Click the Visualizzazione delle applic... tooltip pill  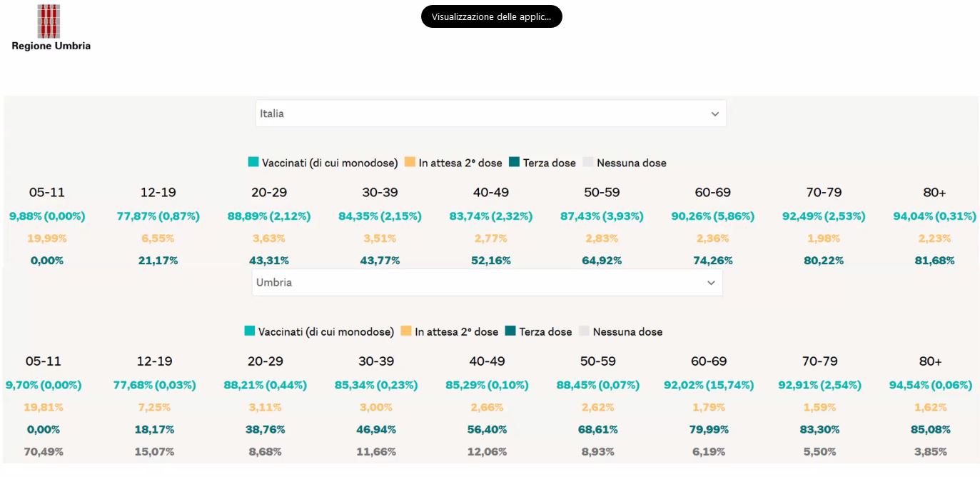(492, 16)
